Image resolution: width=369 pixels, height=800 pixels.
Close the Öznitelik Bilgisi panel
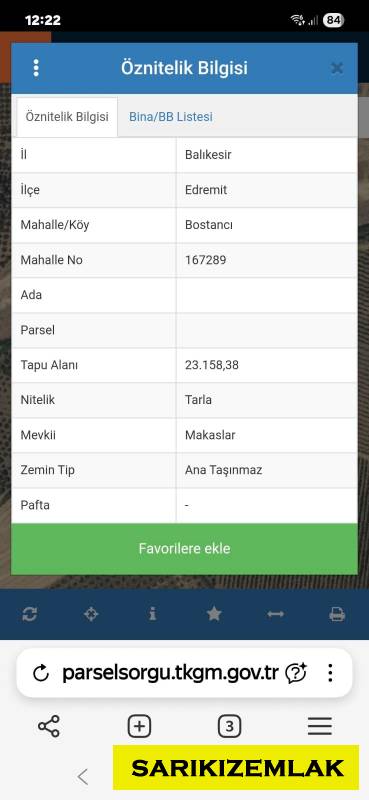coord(336,68)
